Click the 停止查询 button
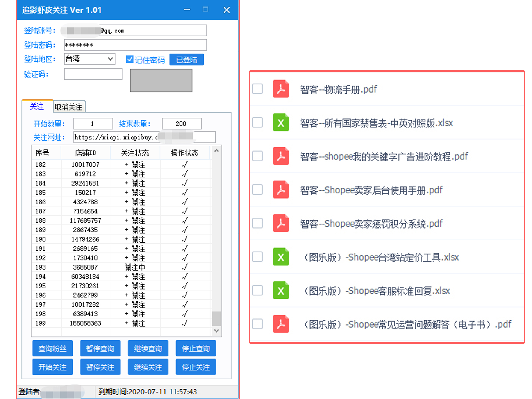The width and height of the screenshot is (532, 399). tap(196, 348)
